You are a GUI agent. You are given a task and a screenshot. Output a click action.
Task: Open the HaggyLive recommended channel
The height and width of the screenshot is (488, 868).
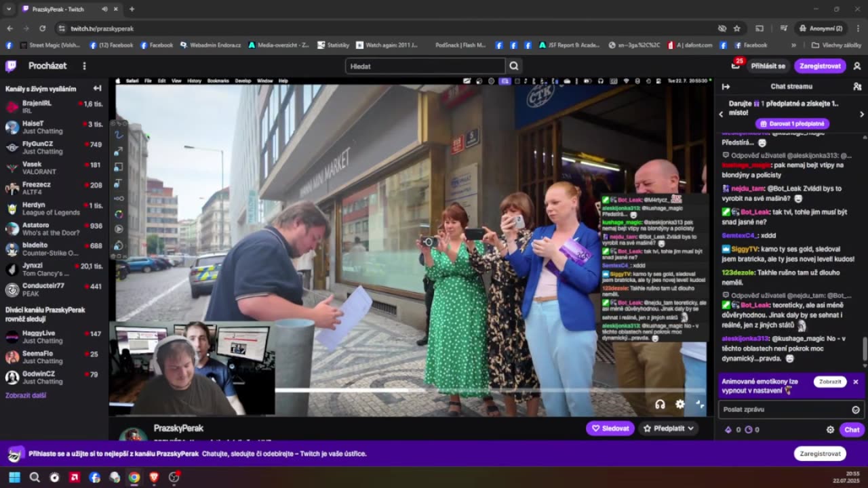pyautogui.click(x=54, y=337)
